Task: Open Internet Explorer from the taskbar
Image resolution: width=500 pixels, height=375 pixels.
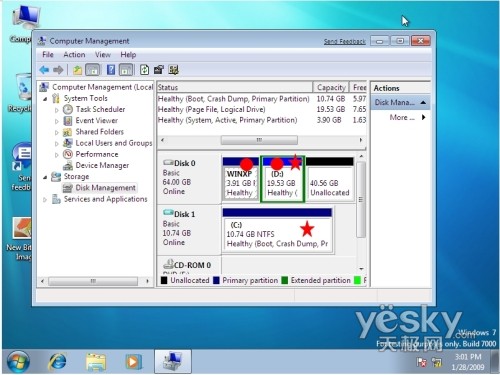Action: [x=57, y=362]
